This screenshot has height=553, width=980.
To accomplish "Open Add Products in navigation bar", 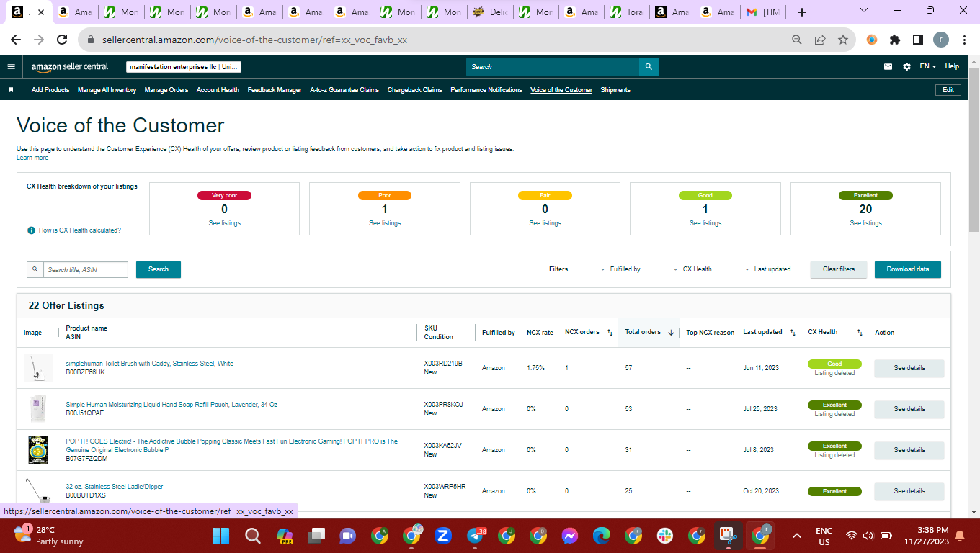I will point(50,90).
